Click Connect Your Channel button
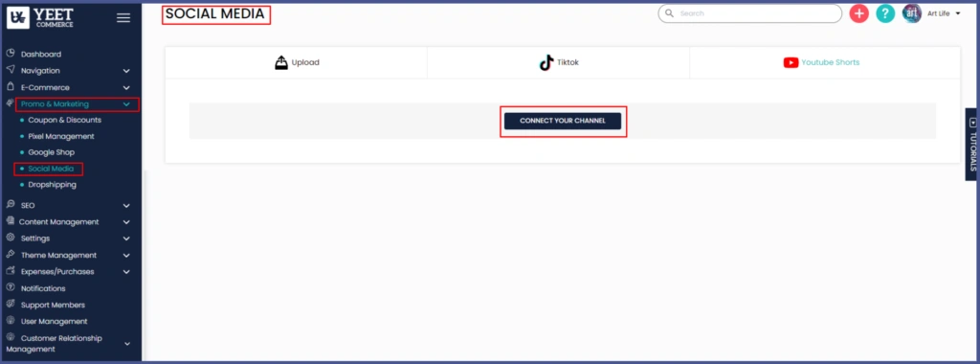 point(563,121)
